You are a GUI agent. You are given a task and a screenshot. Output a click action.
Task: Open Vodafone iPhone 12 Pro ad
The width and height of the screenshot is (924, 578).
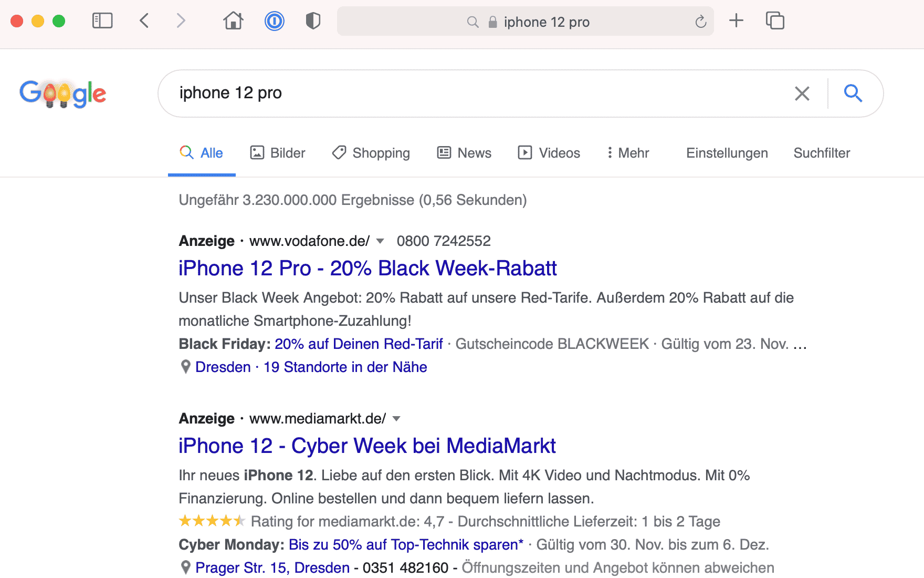(x=367, y=269)
